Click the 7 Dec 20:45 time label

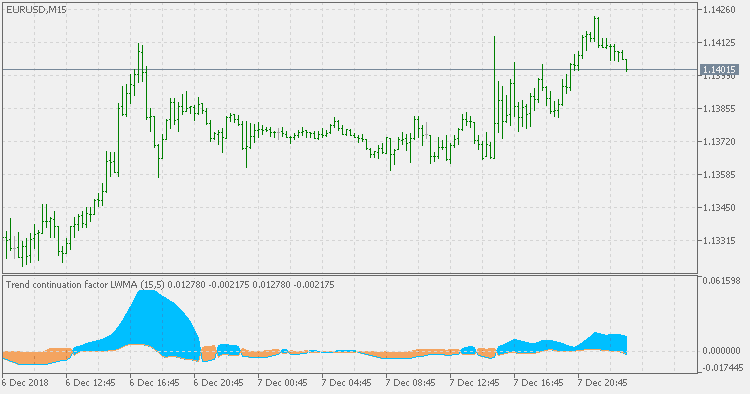(x=603, y=383)
